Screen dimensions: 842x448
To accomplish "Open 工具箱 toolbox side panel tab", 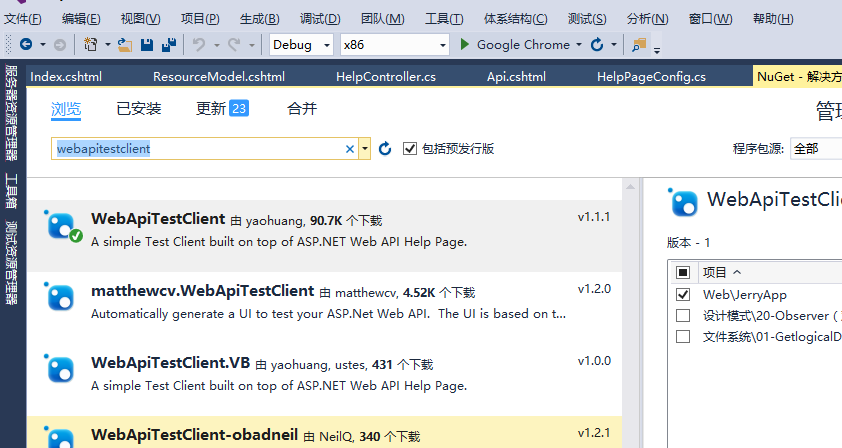I will (x=12, y=191).
